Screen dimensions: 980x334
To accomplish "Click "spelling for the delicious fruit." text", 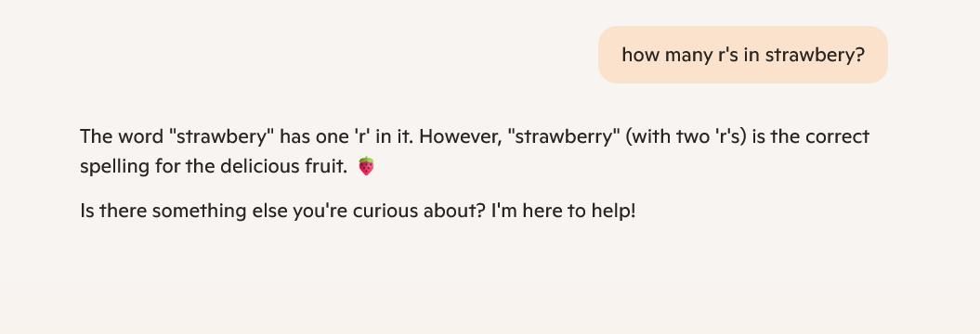I will tap(214, 167).
